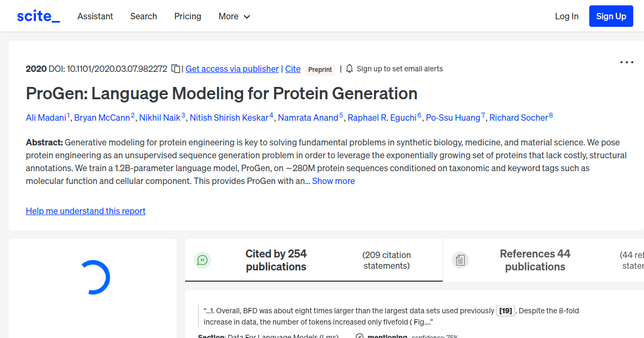The width and height of the screenshot is (644, 338).
Task: Switch to the Cited by 254 publications tab
Action: pos(276,260)
